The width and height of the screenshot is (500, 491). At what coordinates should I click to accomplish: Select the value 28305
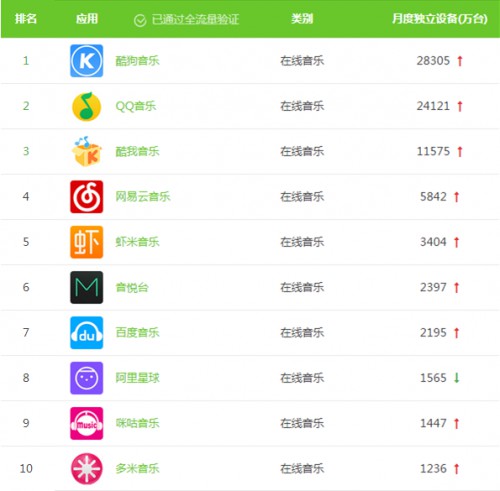pyautogui.click(x=433, y=61)
